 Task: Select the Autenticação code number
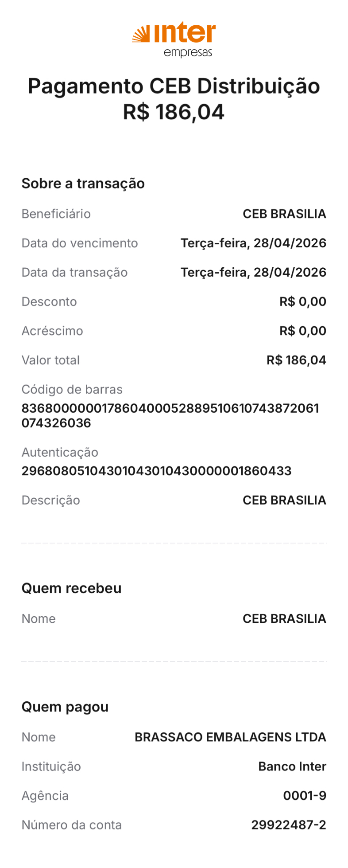(x=157, y=471)
